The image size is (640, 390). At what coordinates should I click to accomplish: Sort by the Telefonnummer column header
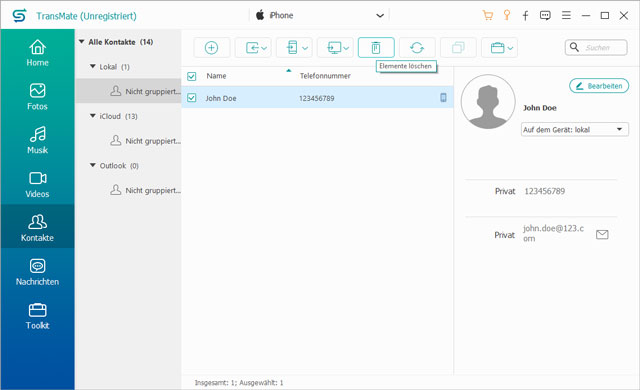[x=325, y=76]
